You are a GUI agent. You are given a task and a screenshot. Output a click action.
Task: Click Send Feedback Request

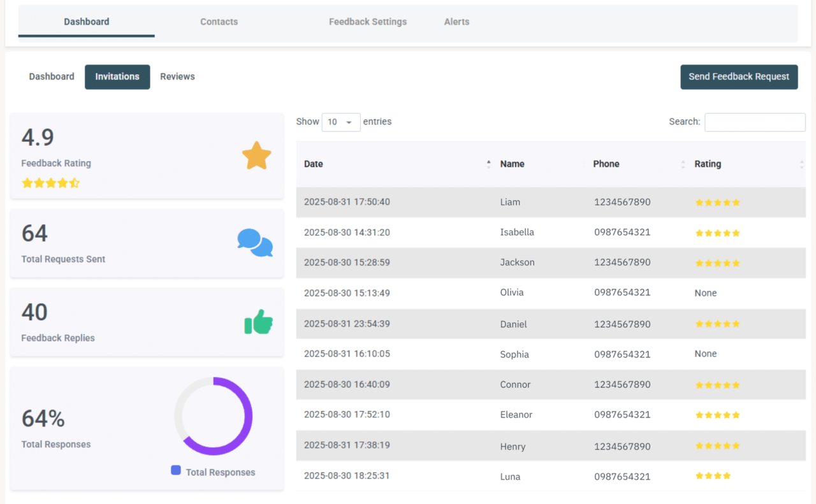coord(739,76)
